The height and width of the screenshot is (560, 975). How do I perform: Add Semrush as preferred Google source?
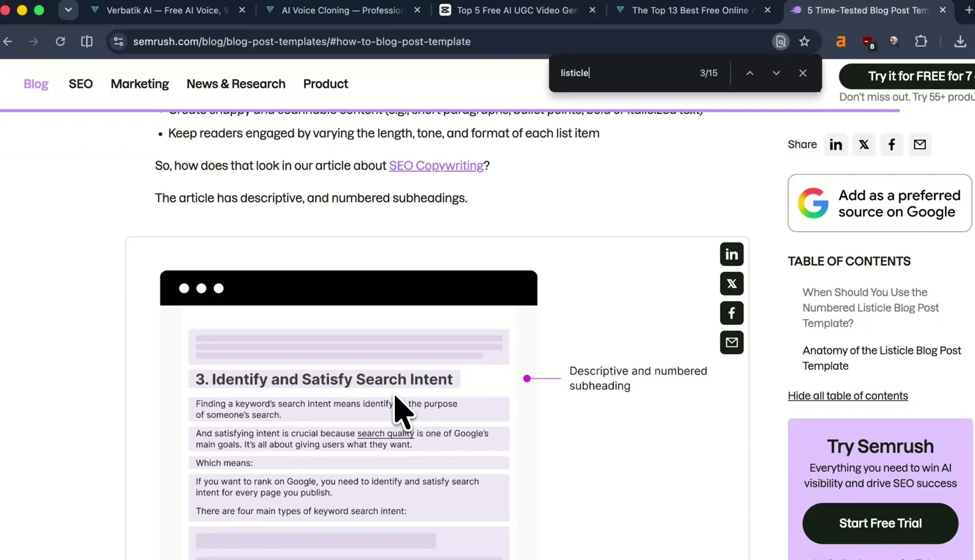[879, 203]
